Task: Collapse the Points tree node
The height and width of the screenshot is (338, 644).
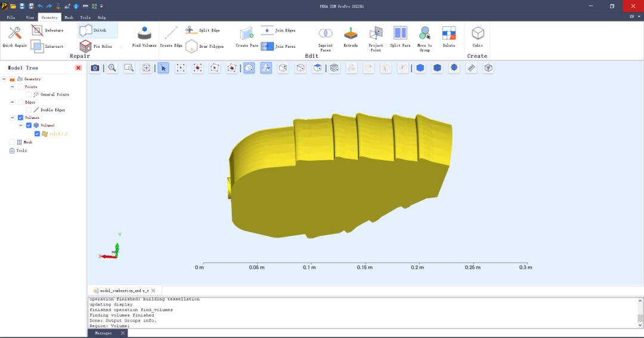Action: pyautogui.click(x=13, y=87)
